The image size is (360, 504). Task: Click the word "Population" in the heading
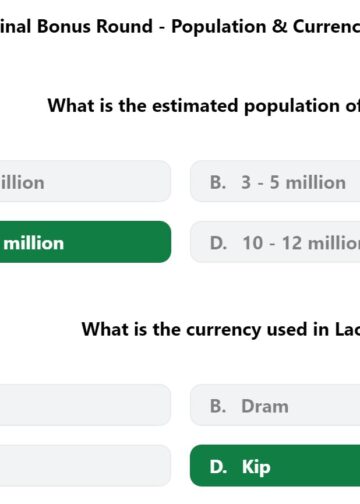219,27
